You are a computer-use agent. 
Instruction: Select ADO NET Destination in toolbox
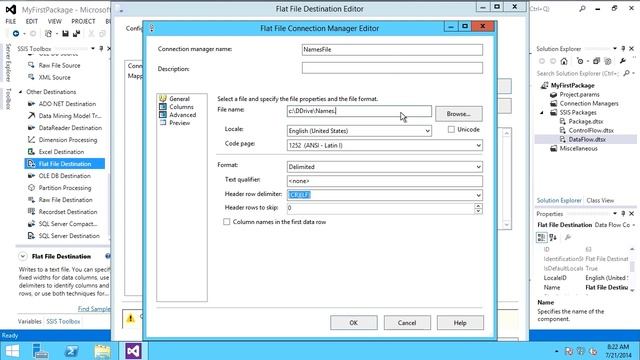tap(67, 104)
